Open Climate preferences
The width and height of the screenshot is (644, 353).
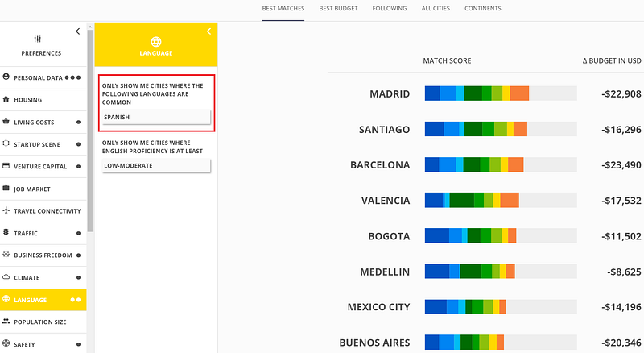43,278
